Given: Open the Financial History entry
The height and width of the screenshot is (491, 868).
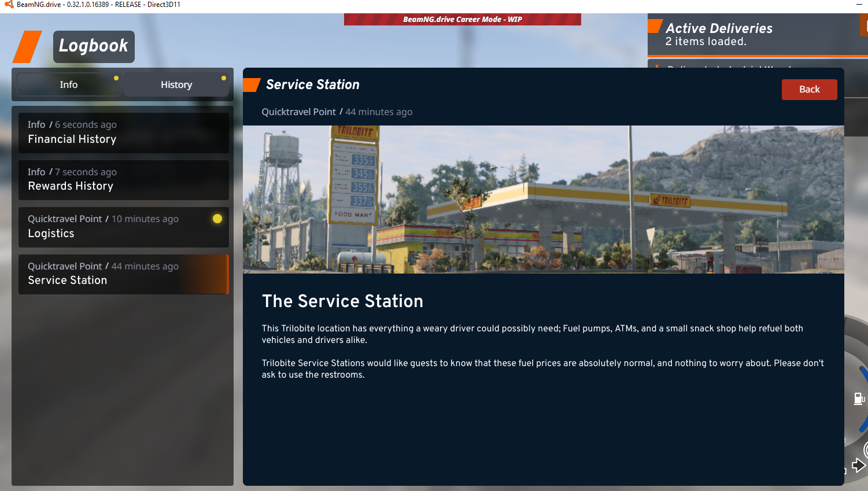Looking at the screenshot, I should pyautogui.click(x=124, y=132).
